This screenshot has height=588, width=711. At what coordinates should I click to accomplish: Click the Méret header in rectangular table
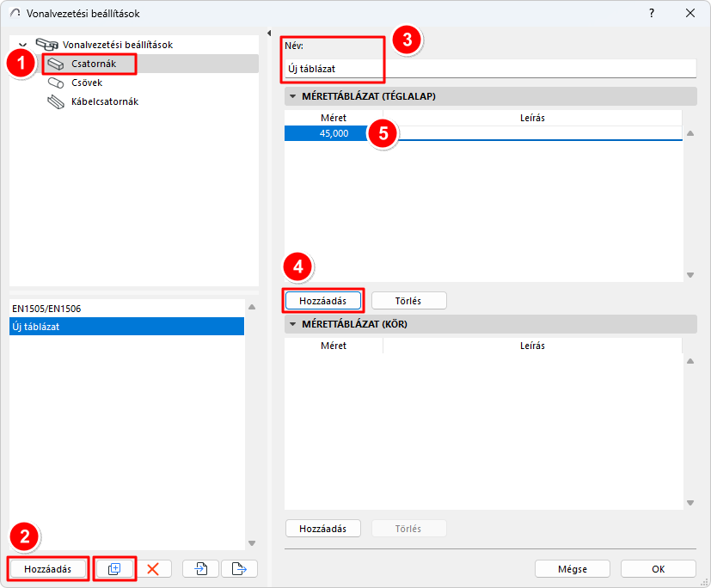[x=334, y=118]
